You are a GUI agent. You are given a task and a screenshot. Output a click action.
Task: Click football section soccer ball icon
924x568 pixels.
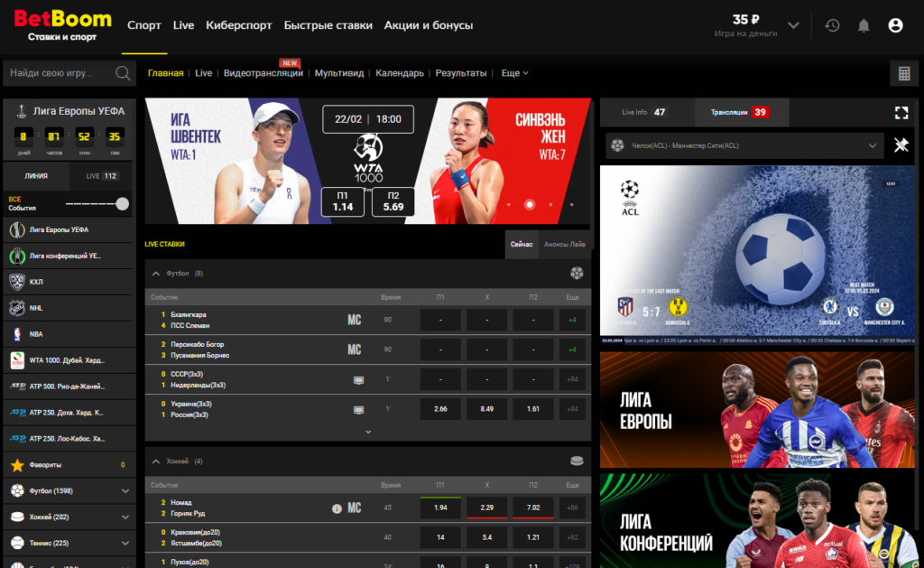pyautogui.click(x=577, y=273)
